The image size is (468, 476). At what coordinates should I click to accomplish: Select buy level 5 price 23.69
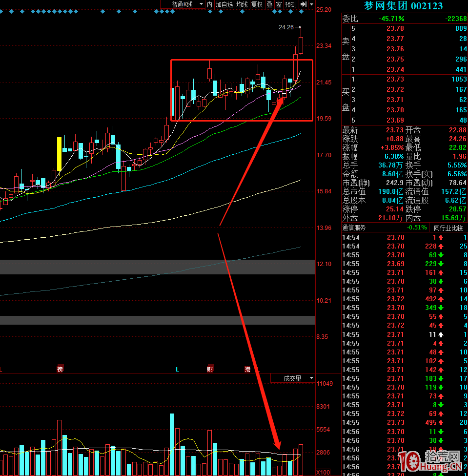(395, 120)
